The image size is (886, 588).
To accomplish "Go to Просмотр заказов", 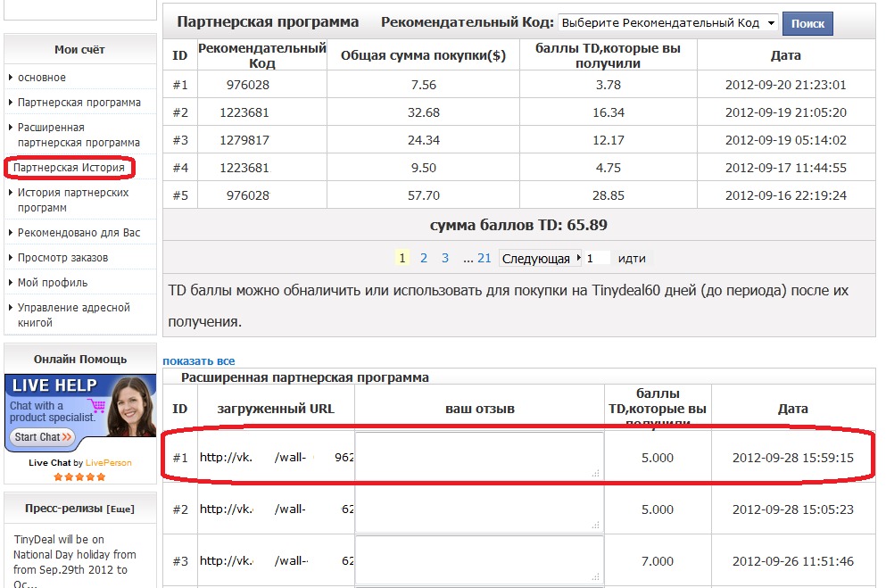I will [x=62, y=258].
